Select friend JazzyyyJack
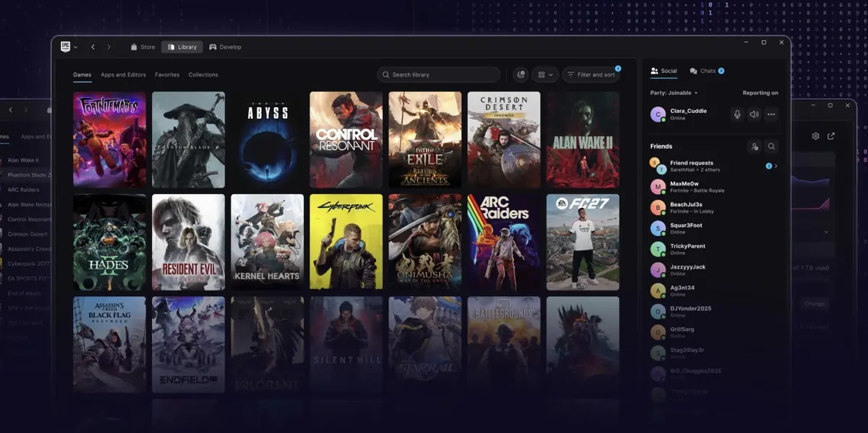The width and height of the screenshot is (868, 433). pos(715,270)
